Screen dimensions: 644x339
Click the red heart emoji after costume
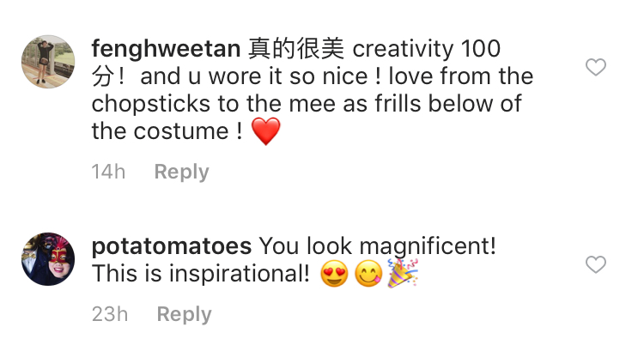265,131
